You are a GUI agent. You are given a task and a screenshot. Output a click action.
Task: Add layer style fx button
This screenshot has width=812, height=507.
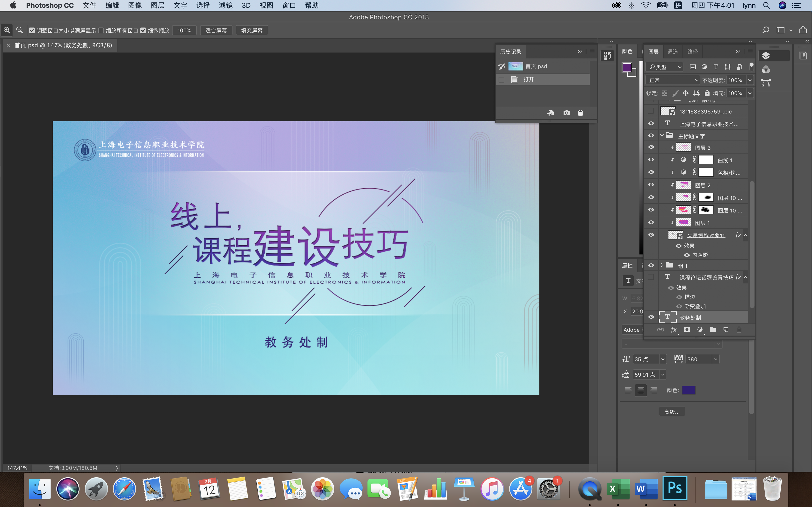point(674,330)
